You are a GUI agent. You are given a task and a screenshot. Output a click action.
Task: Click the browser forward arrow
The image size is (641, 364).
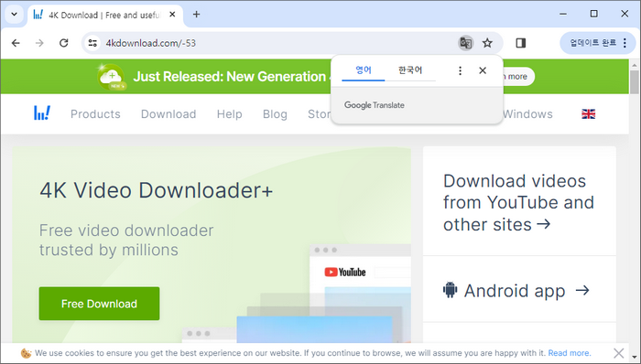tap(39, 43)
